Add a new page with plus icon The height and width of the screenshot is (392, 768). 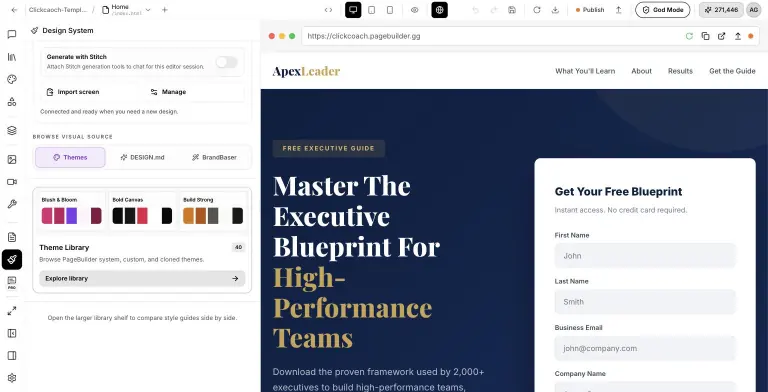click(x=165, y=10)
